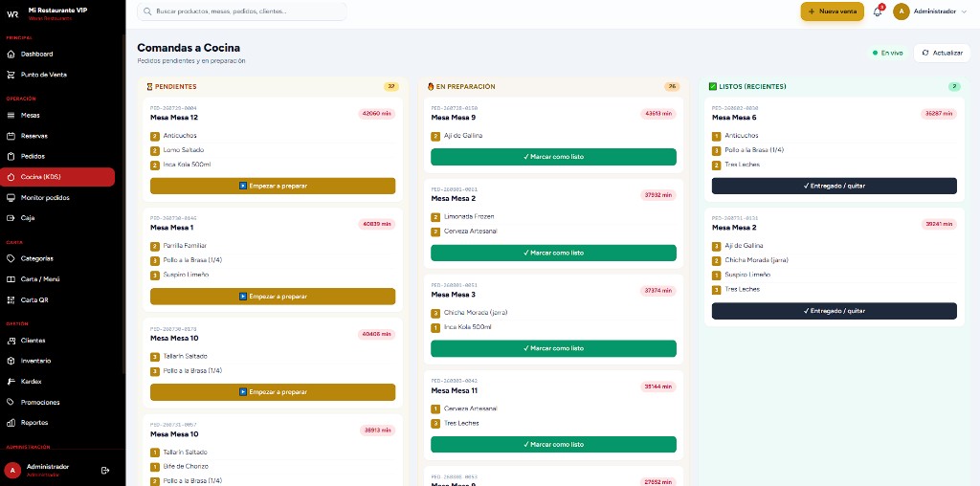The width and height of the screenshot is (980, 486).
Task: Click Suspiro Limeño in Mesa 1 order
Action: 186,275
